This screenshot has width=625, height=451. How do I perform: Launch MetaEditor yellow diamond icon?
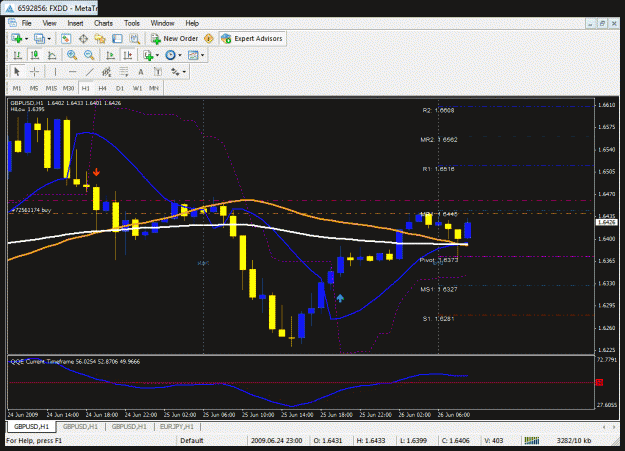coord(208,39)
